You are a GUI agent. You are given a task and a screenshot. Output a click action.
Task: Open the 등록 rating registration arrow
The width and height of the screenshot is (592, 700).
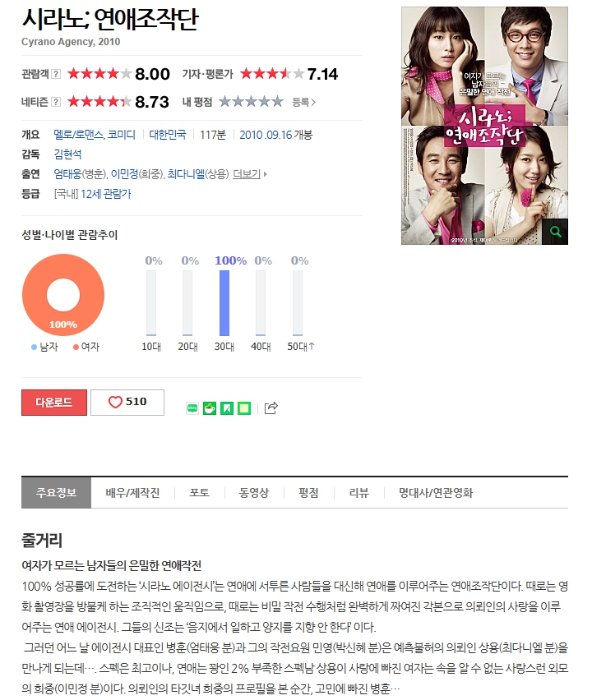[x=304, y=102]
